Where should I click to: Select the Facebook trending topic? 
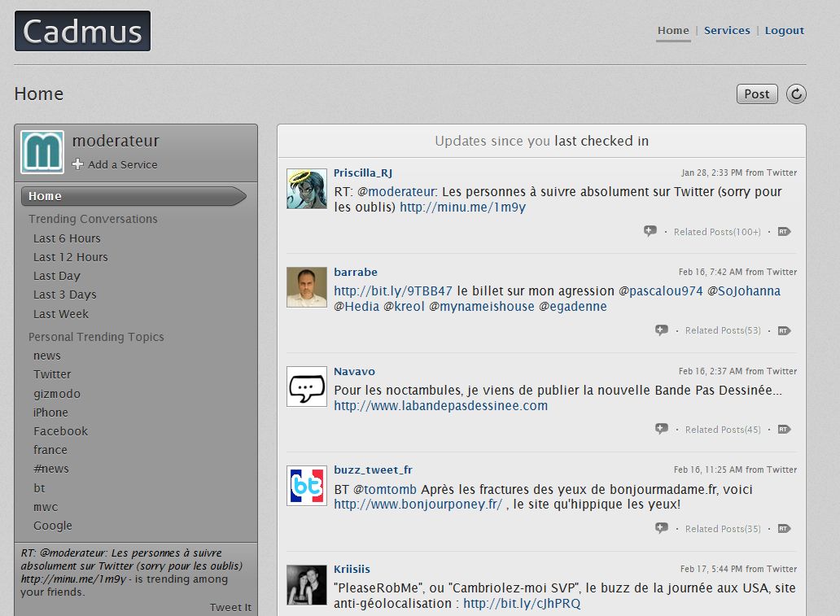click(x=60, y=431)
